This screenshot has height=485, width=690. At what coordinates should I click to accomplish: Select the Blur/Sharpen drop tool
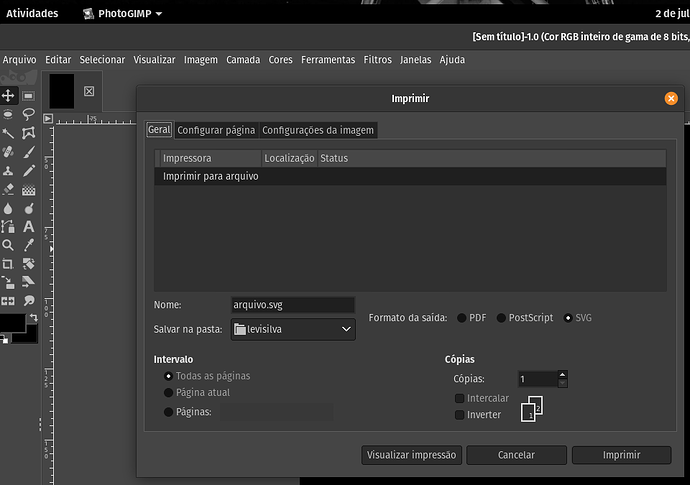[8, 208]
